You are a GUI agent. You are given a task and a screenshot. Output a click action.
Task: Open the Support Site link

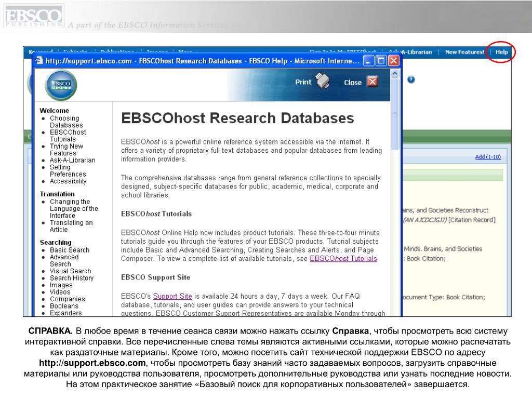coord(172,296)
